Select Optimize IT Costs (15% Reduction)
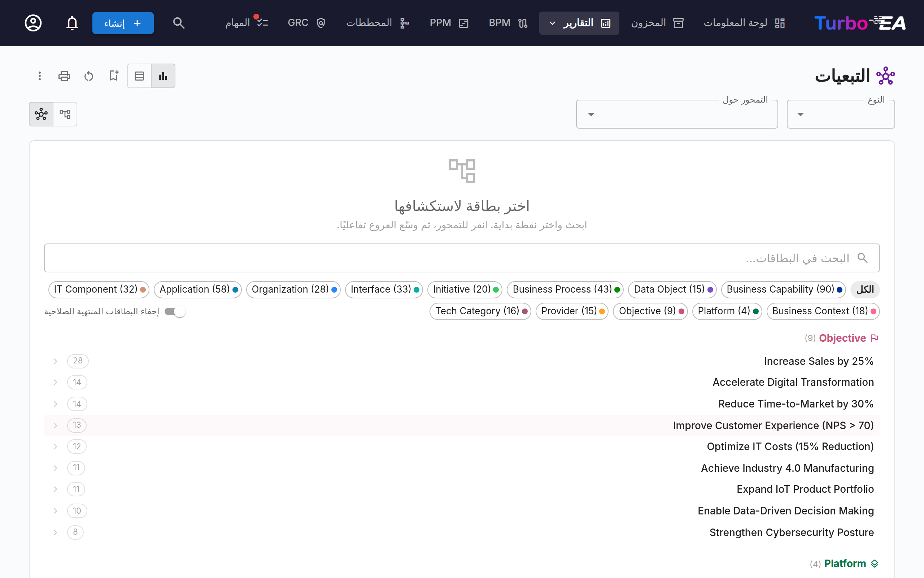The image size is (924, 578). click(x=462, y=447)
